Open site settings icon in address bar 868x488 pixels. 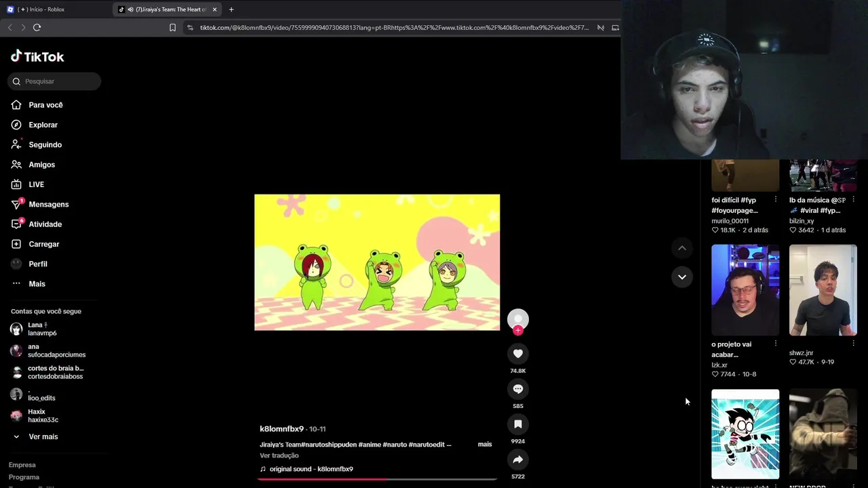pos(190,28)
